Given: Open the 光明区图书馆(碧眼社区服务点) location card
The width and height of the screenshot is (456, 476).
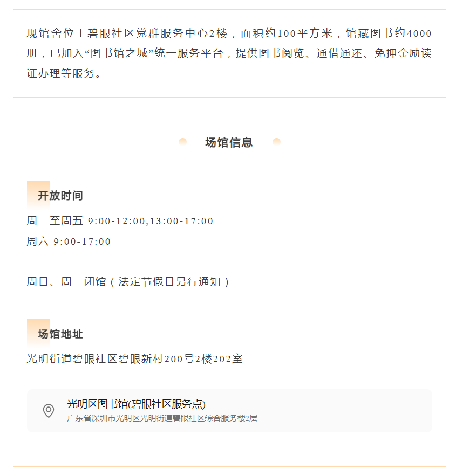Looking at the screenshot, I should (x=229, y=410).
